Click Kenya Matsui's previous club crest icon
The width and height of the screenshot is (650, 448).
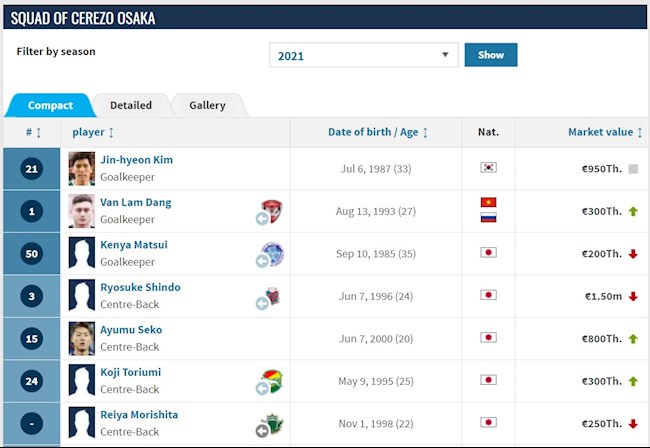[x=271, y=254]
